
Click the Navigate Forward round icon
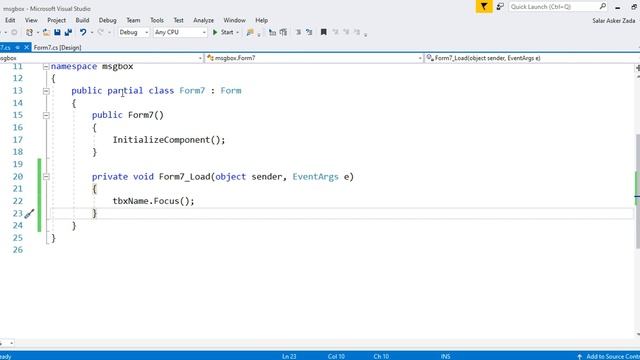(x=14, y=32)
